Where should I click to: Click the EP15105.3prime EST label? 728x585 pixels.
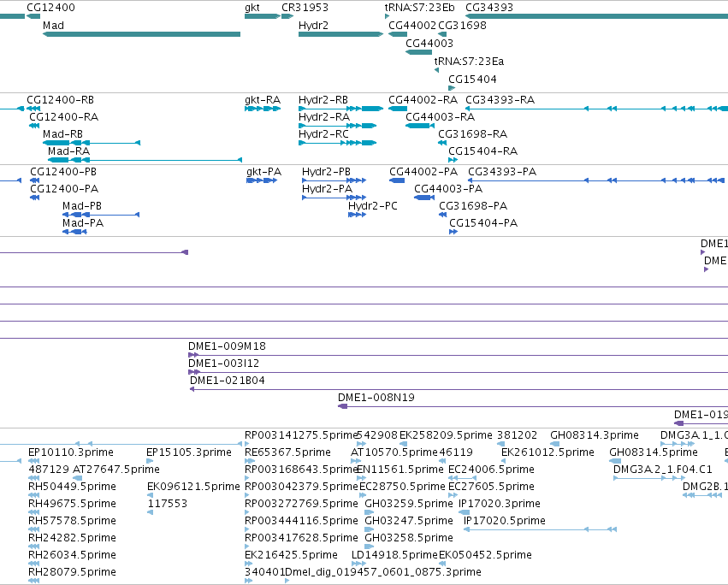pyautogui.click(x=189, y=452)
